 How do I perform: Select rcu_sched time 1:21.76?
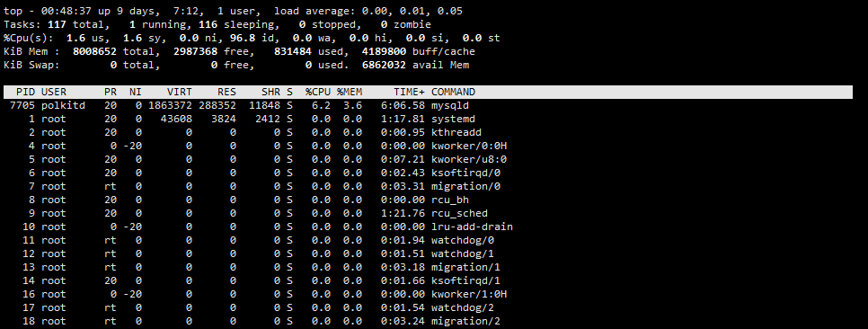[x=403, y=213]
